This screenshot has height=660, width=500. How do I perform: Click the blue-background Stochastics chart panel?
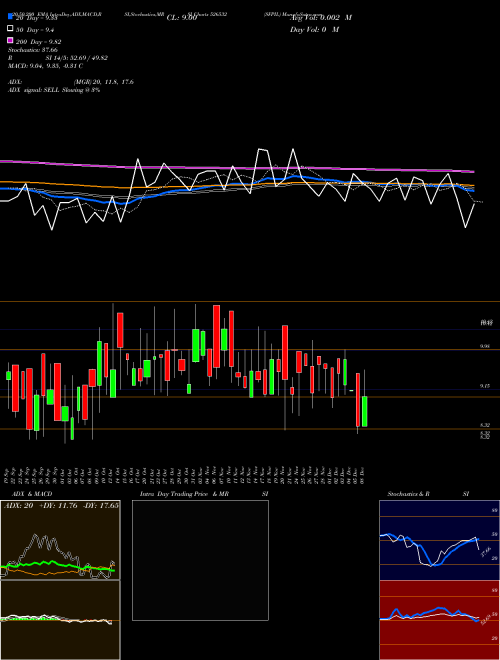click(439, 540)
